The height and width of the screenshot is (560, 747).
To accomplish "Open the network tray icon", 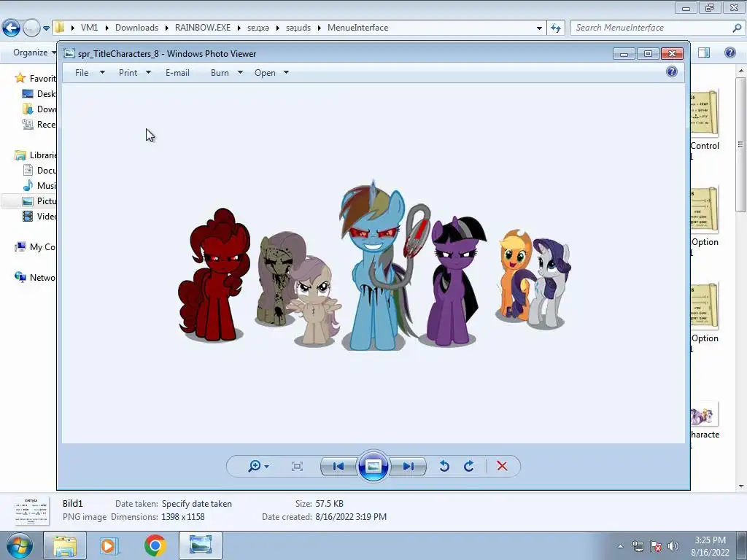I will coord(638,546).
